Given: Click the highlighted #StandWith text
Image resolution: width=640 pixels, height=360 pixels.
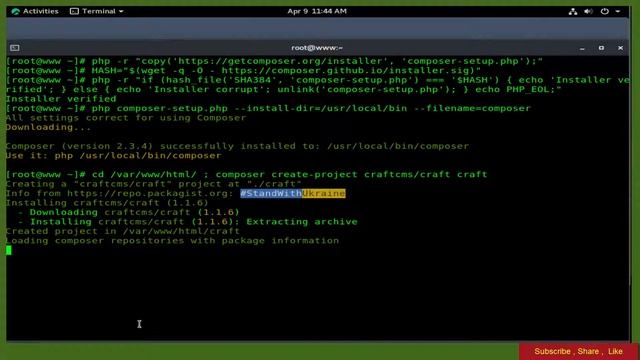Looking at the screenshot, I should click(271, 193).
